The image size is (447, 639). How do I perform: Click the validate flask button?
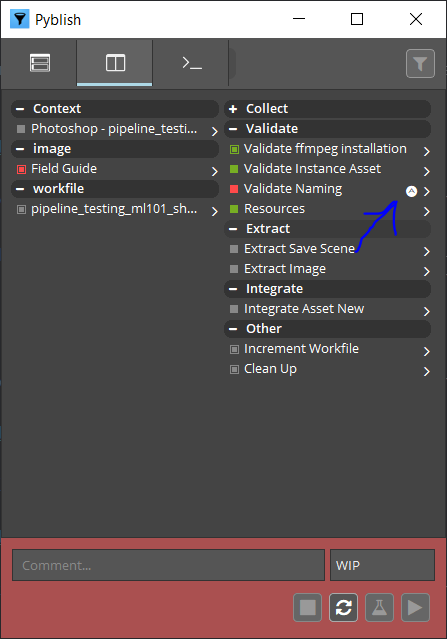[379, 608]
